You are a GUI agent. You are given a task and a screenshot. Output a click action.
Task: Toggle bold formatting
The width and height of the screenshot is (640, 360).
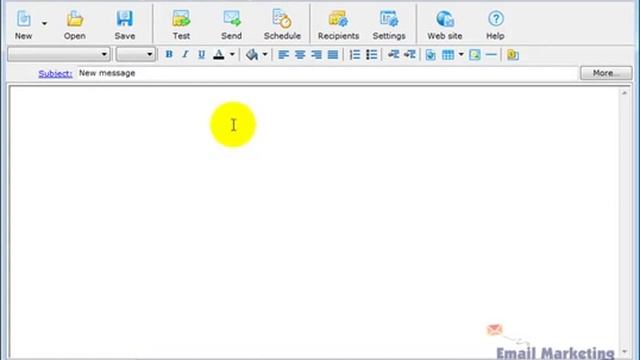169,54
